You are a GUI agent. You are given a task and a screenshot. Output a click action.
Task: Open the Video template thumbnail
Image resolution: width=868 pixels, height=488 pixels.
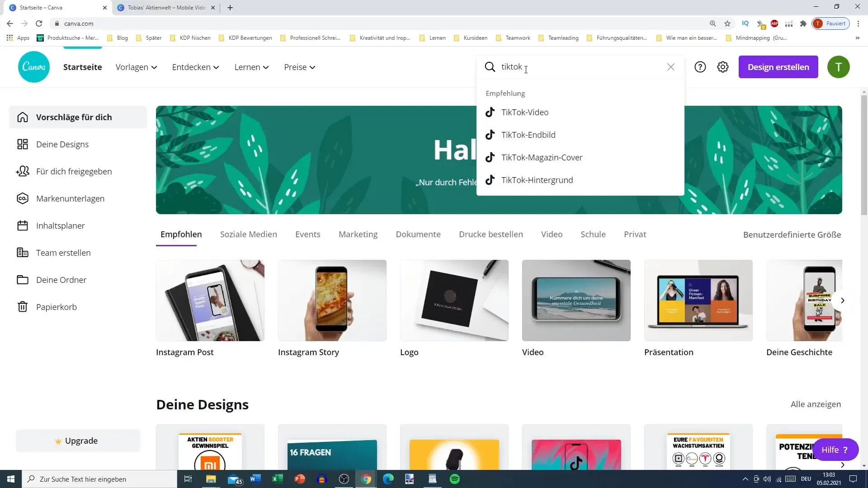tap(576, 300)
